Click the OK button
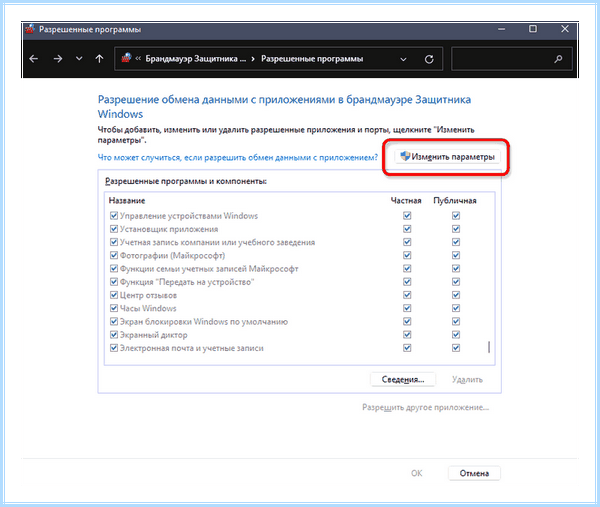 point(416,473)
